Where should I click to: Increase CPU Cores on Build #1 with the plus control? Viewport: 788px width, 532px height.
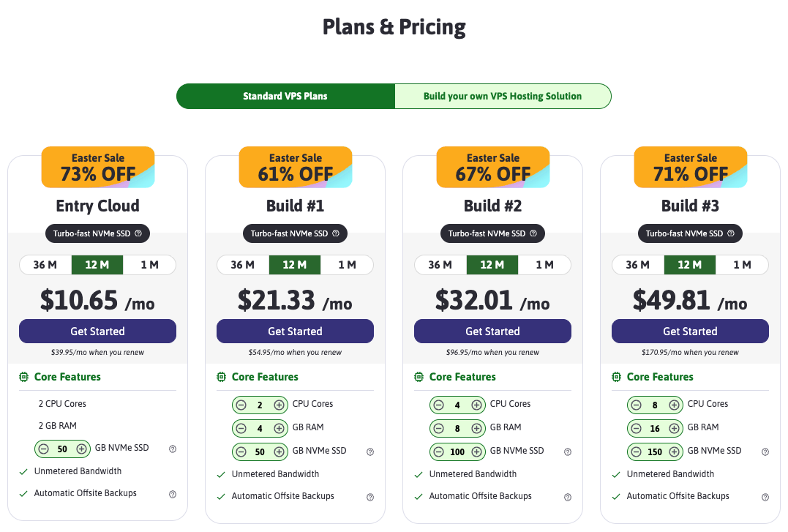279,405
